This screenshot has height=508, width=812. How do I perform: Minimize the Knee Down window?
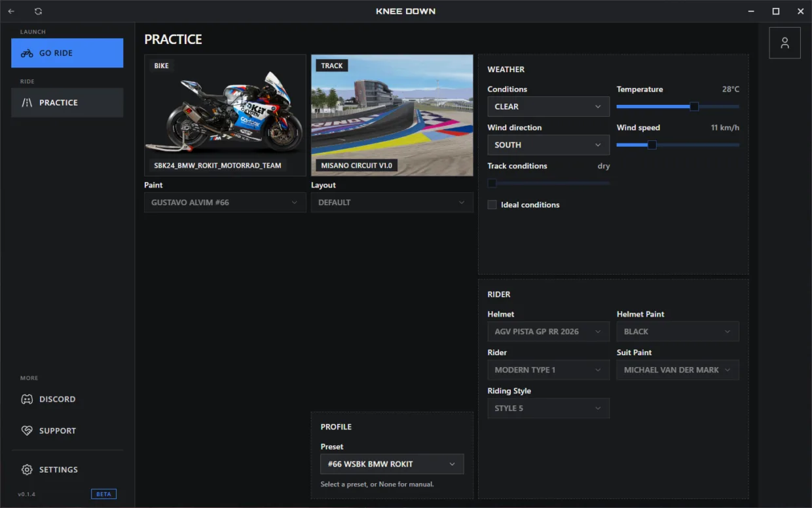click(751, 11)
